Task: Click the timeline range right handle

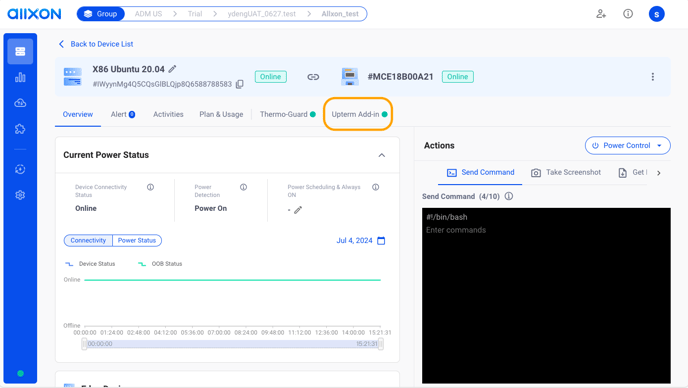Action: 381,344
